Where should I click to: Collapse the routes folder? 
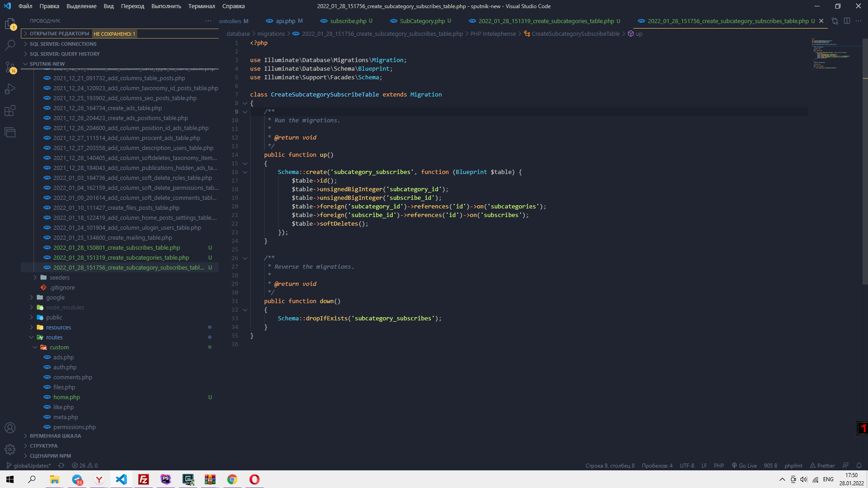pyautogui.click(x=54, y=337)
